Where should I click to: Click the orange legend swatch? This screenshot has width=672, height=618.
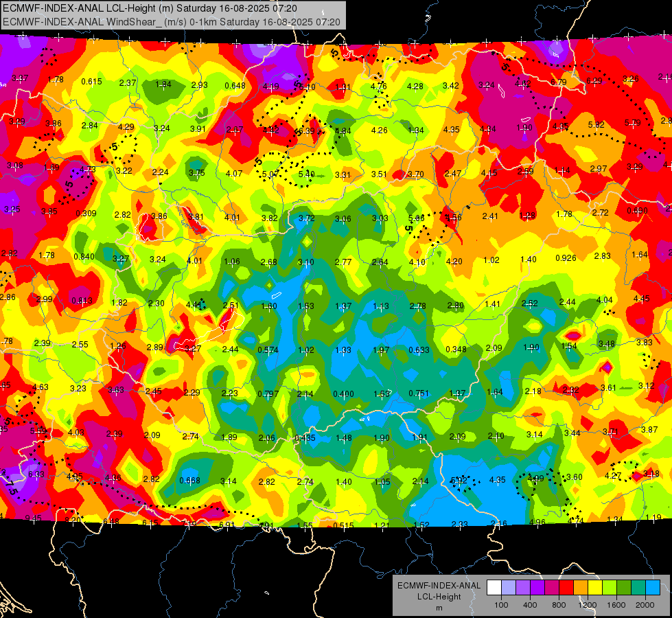pyautogui.click(x=580, y=588)
